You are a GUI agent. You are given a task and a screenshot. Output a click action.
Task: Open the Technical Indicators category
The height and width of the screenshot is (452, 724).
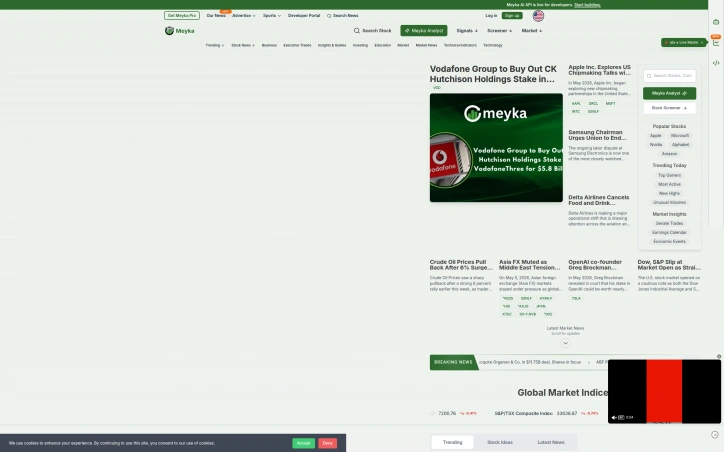pyautogui.click(x=460, y=45)
